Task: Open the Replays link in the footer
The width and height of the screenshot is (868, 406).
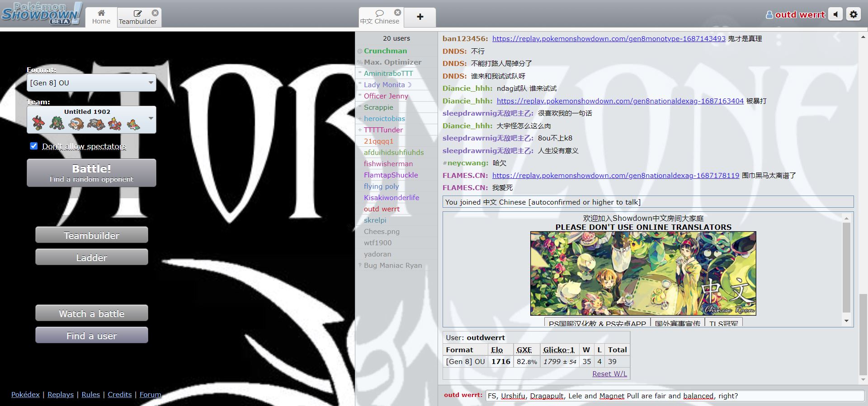Action: [61, 394]
